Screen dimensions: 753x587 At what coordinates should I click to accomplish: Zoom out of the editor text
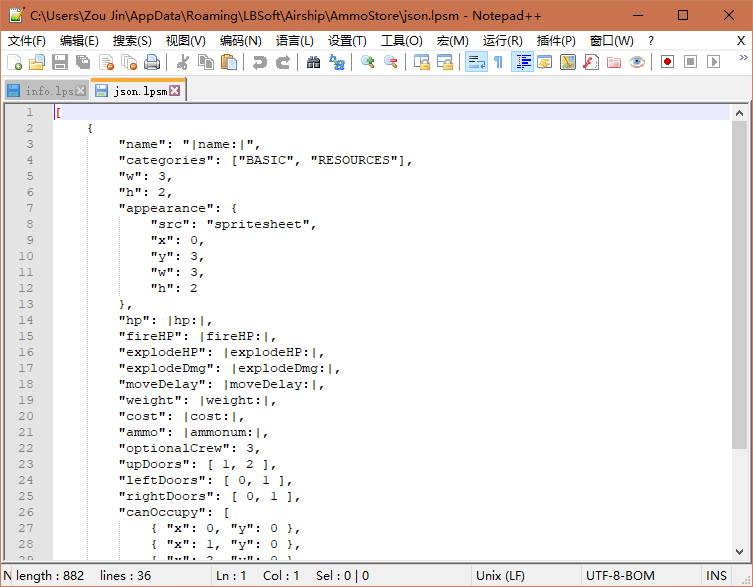(x=390, y=62)
